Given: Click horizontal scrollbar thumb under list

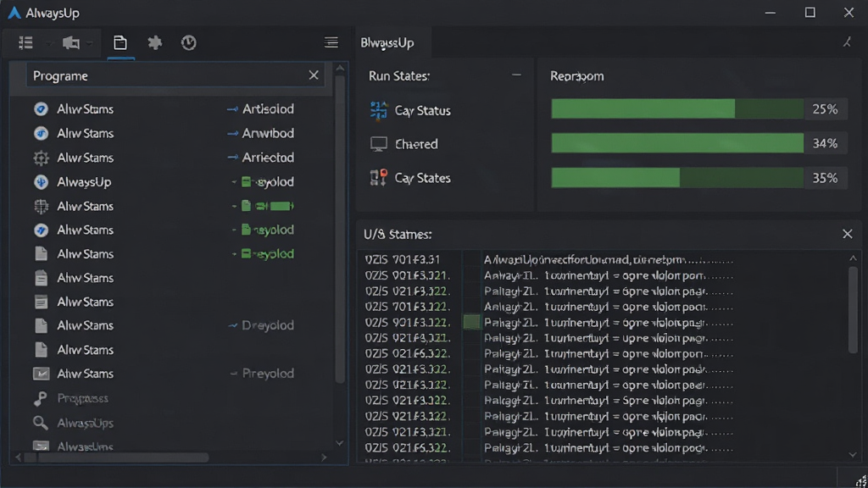Looking at the screenshot, I should (117, 457).
